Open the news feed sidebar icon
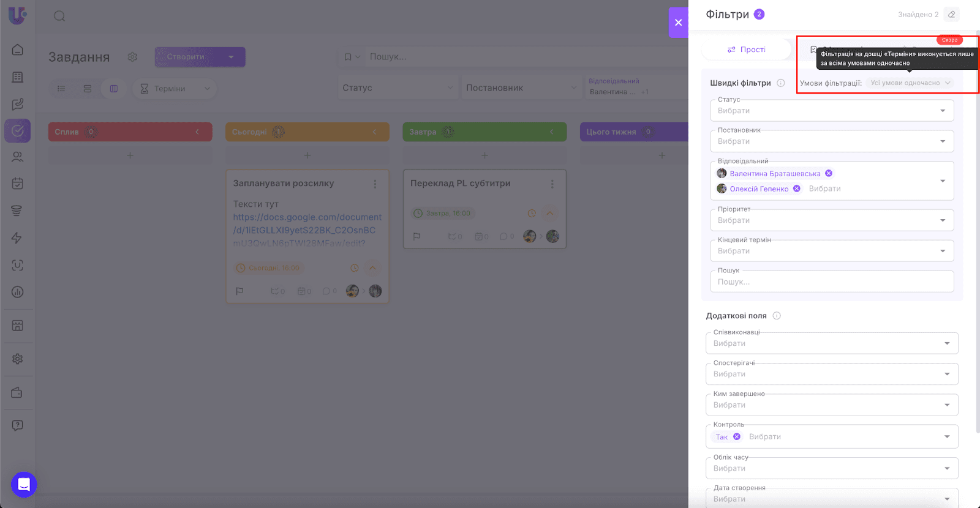Image resolution: width=980 pixels, height=508 pixels. pos(18,77)
